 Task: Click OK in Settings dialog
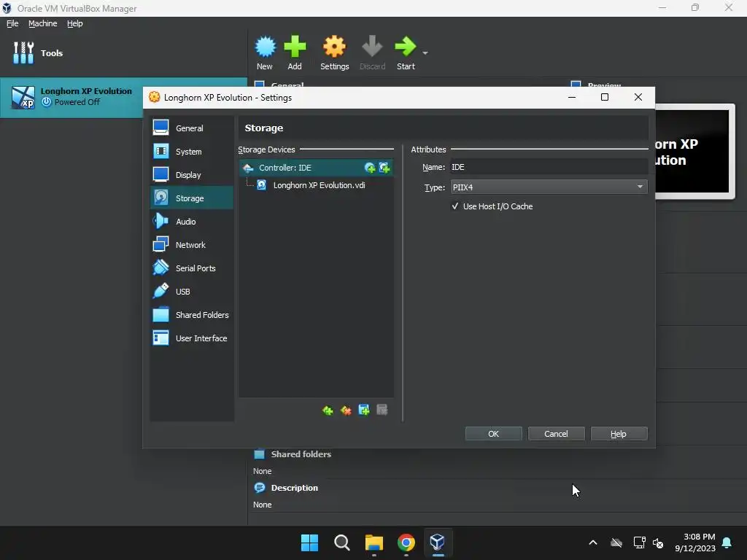494,434
